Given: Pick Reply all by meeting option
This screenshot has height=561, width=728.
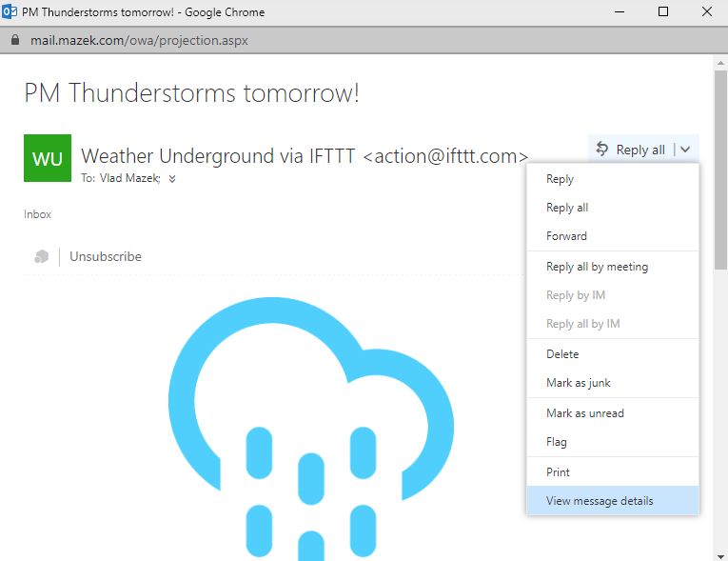Looking at the screenshot, I should pos(597,267).
